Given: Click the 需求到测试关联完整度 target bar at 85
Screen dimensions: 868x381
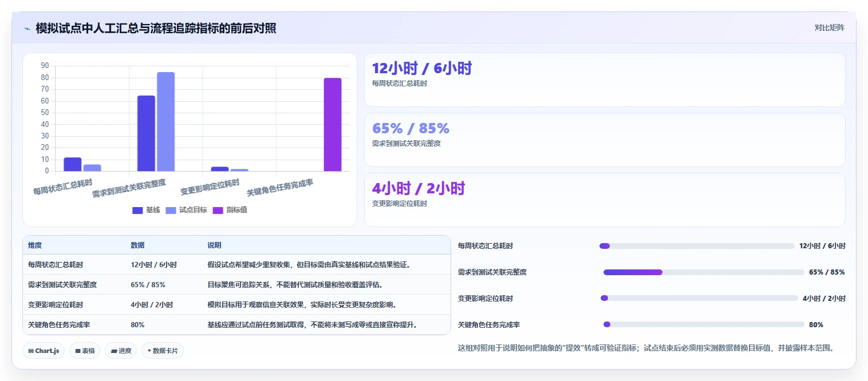Looking at the screenshot, I should pyautogui.click(x=166, y=122).
